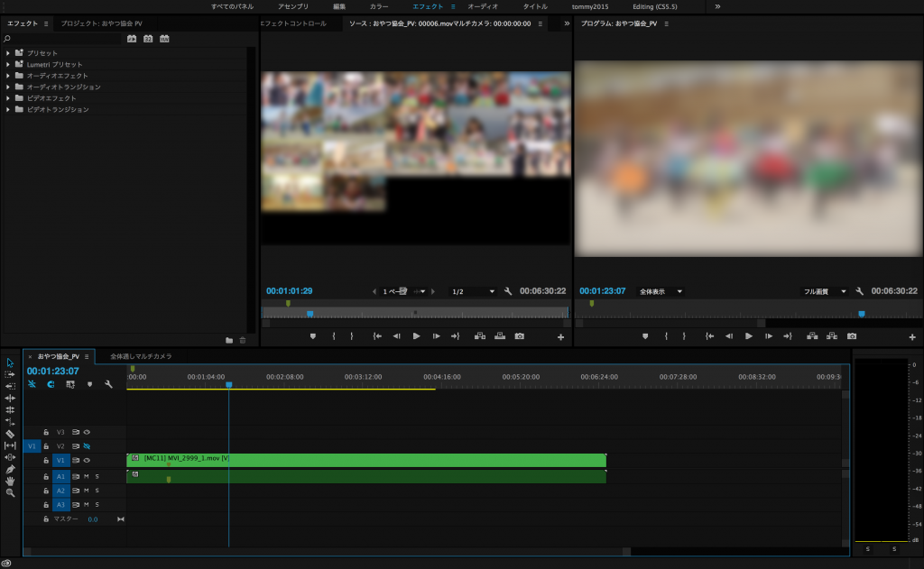Image resolution: width=924 pixels, height=569 pixels.
Task: Pick the Zoom tool magnifier
Action: (x=10, y=492)
